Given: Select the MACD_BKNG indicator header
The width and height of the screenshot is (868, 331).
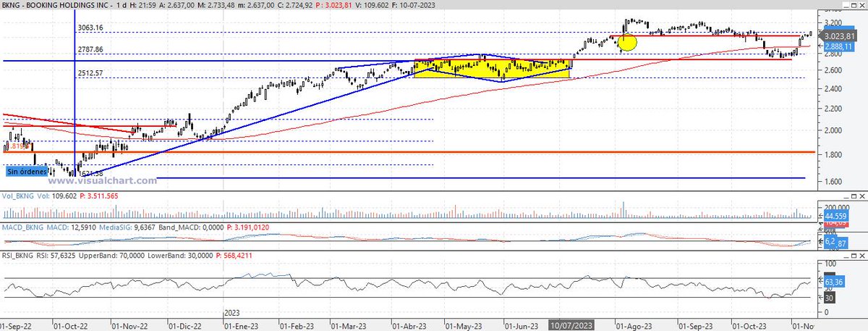Looking at the screenshot, I should [x=23, y=227].
